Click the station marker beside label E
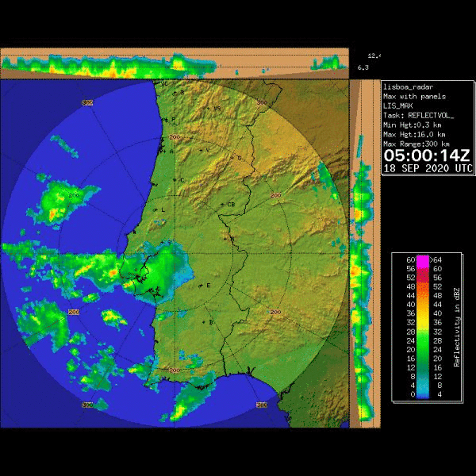This screenshot has height=476, width=476. pos(201,286)
